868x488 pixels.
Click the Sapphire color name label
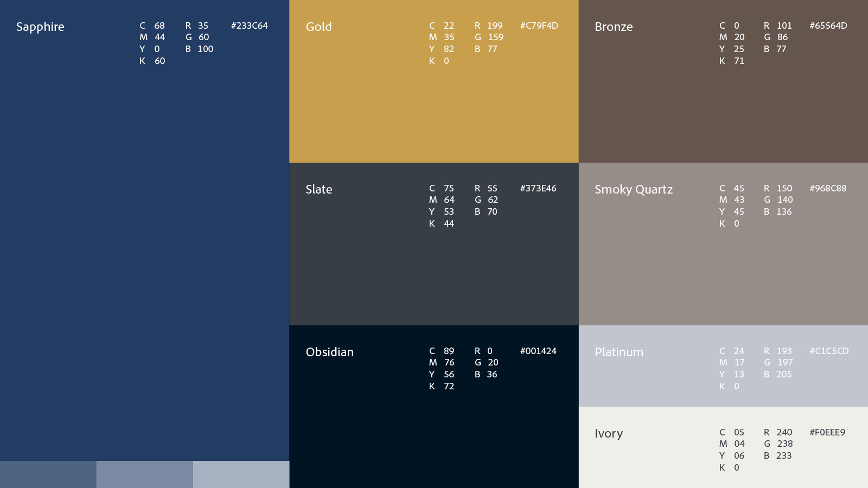[40, 27]
